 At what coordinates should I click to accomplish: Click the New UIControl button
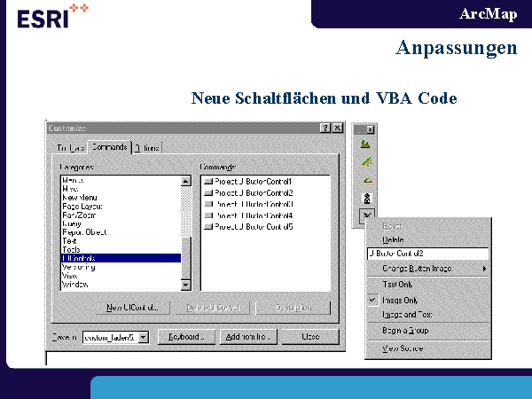132,308
